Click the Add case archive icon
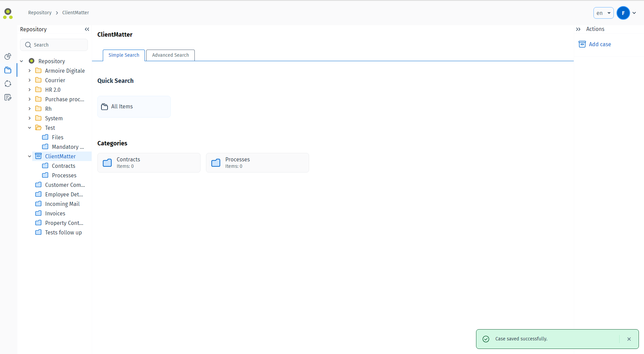 click(582, 44)
